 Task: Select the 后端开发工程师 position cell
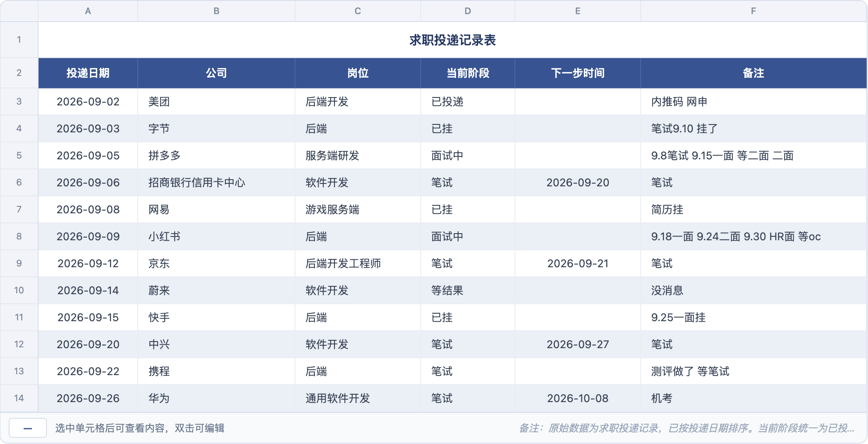358,263
